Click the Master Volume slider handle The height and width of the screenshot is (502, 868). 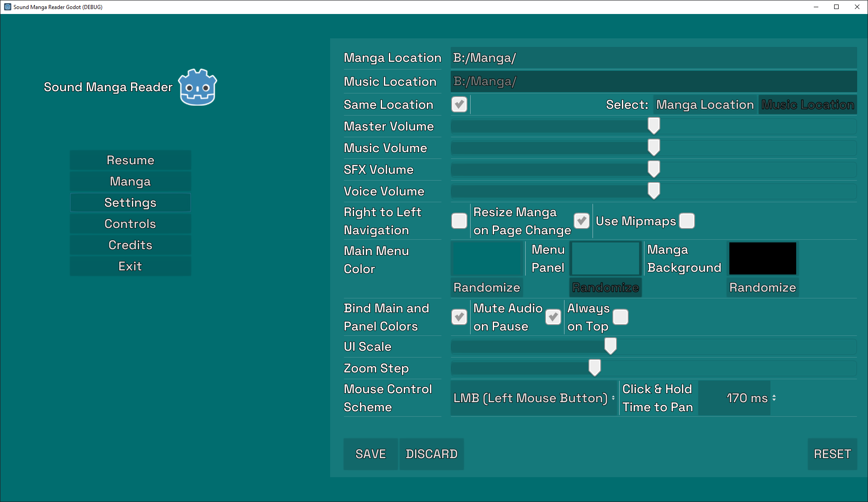(x=654, y=126)
